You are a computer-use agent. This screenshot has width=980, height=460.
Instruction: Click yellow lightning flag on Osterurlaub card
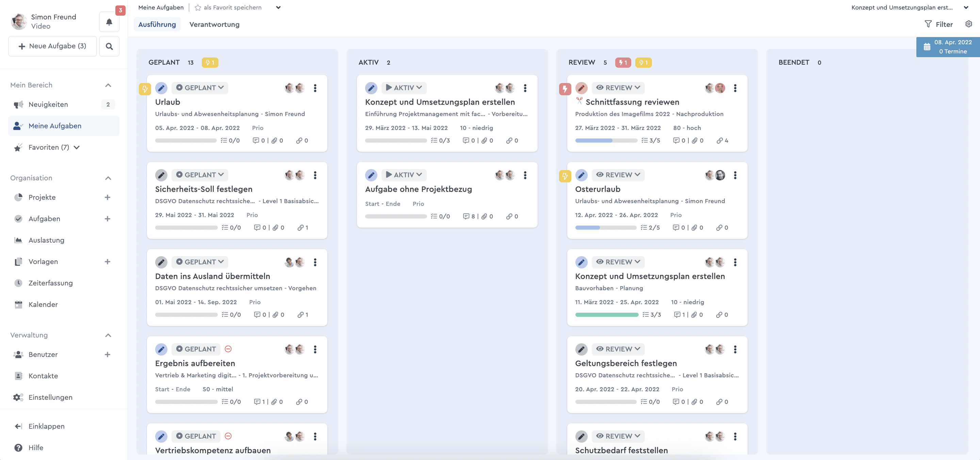tap(565, 176)
